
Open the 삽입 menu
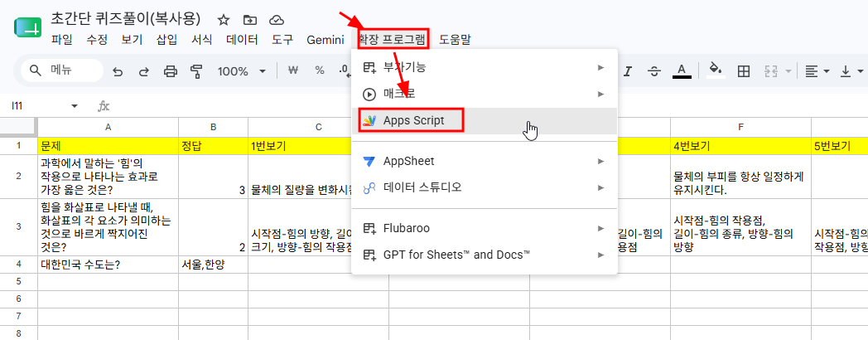pos(166,39)
